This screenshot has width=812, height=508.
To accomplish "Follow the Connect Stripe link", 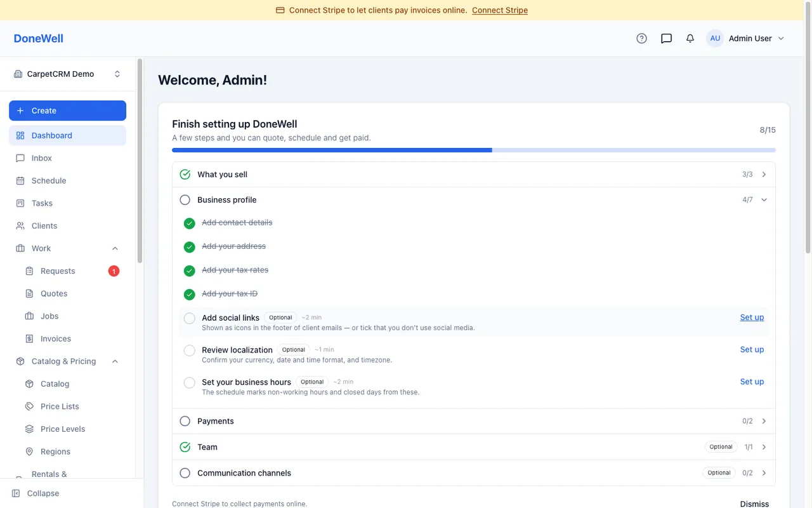I will click(x=500, y=10).
